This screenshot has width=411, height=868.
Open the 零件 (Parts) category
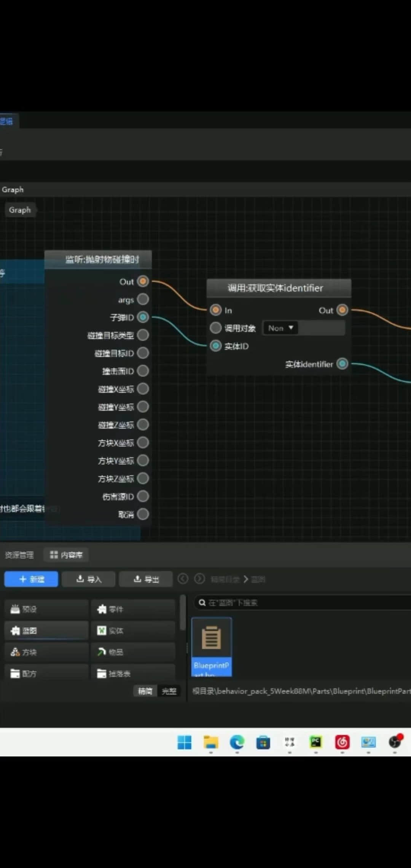[x=133, y=609]
